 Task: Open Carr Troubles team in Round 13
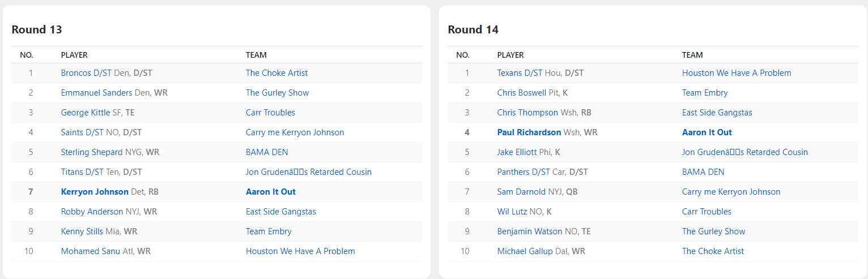[x=270, y=113]
